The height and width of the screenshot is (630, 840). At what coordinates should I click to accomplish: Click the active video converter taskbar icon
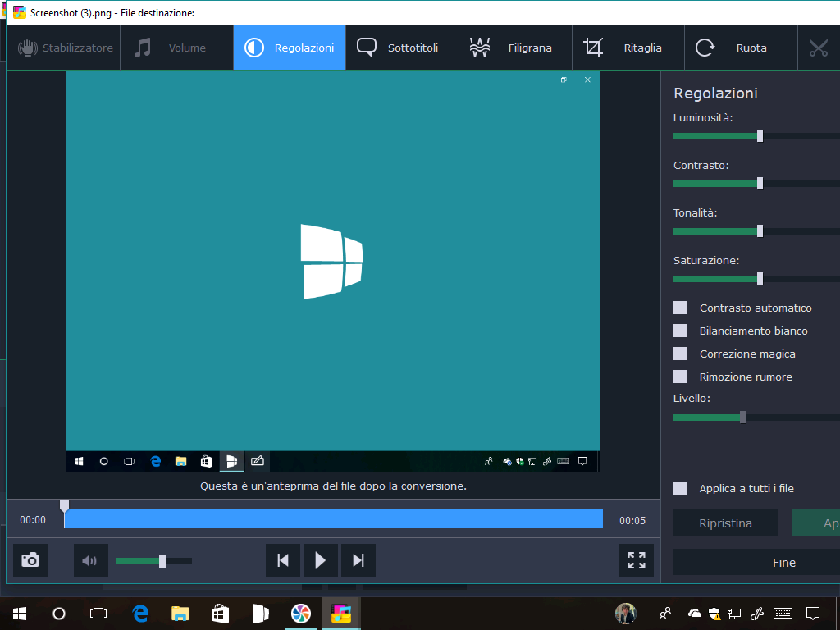click(340, 614)
